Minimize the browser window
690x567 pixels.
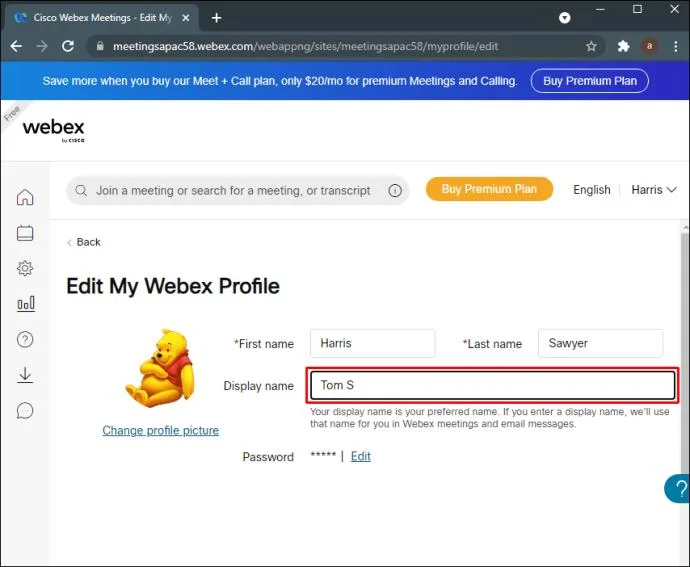(x=600, y=9)
